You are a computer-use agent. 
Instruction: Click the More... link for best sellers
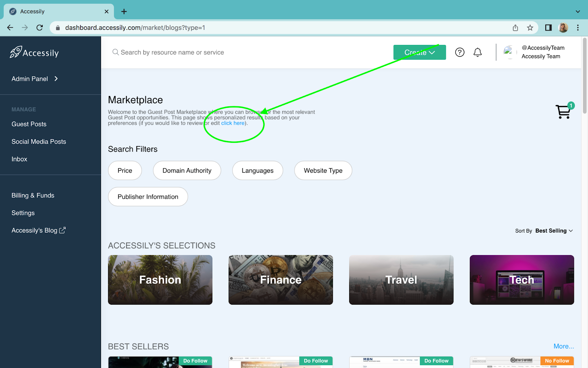click(x=564, y=346)
